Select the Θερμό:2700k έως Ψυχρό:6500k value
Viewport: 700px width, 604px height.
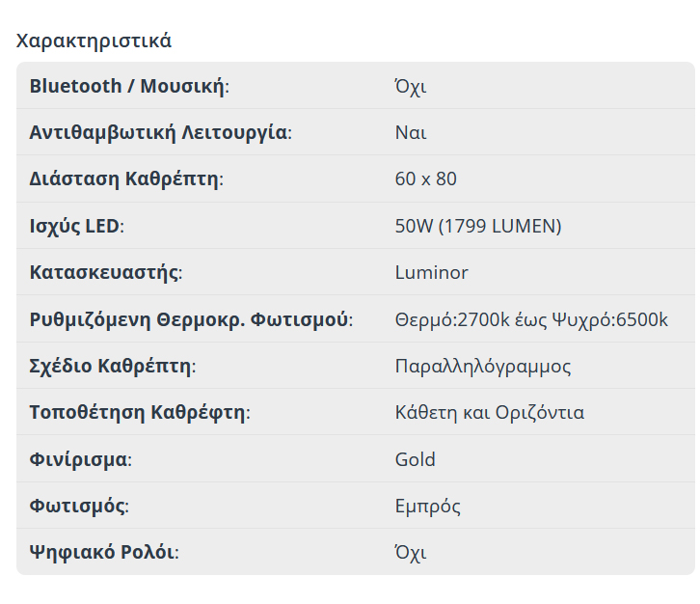(x=531, y=319)
